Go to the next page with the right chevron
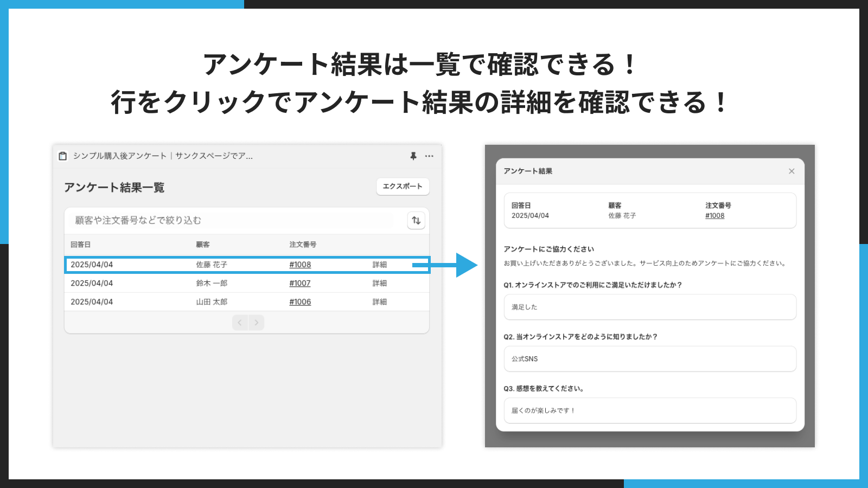Viewport: 868px width, 488px height. 256,322
